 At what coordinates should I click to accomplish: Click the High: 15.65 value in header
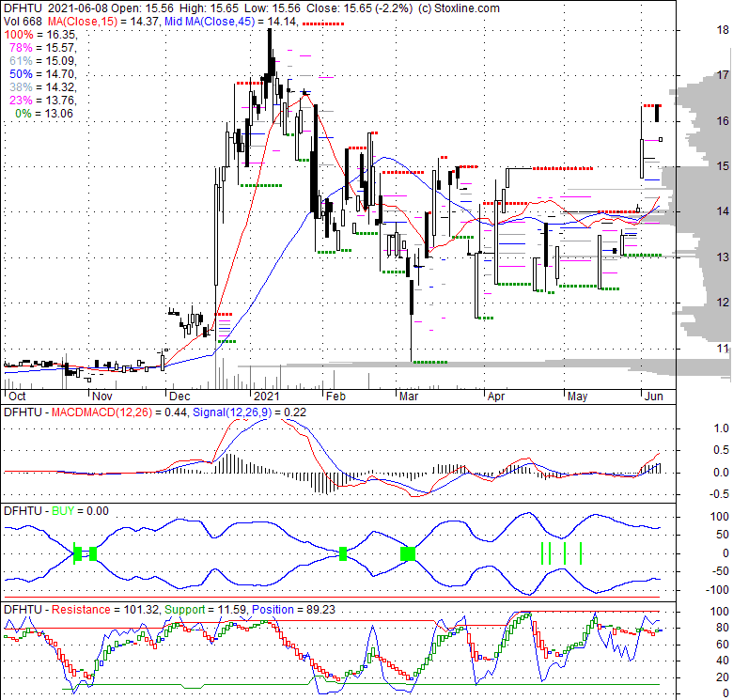(x=211, y=8)
